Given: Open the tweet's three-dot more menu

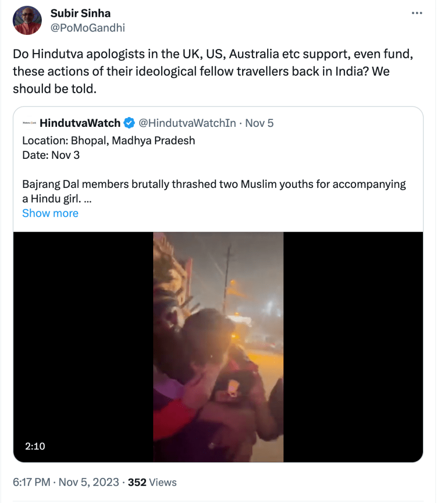Looking at the screenshot, I should 417,13.
